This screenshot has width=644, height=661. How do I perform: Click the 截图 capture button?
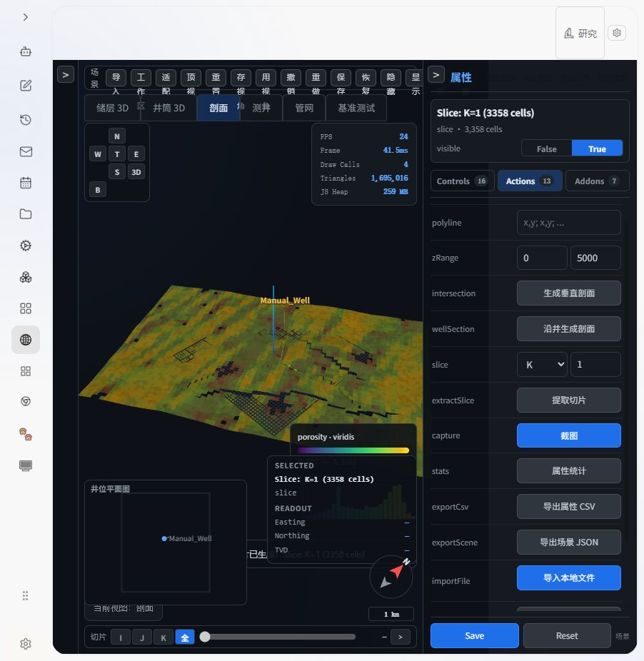point(569,435)
